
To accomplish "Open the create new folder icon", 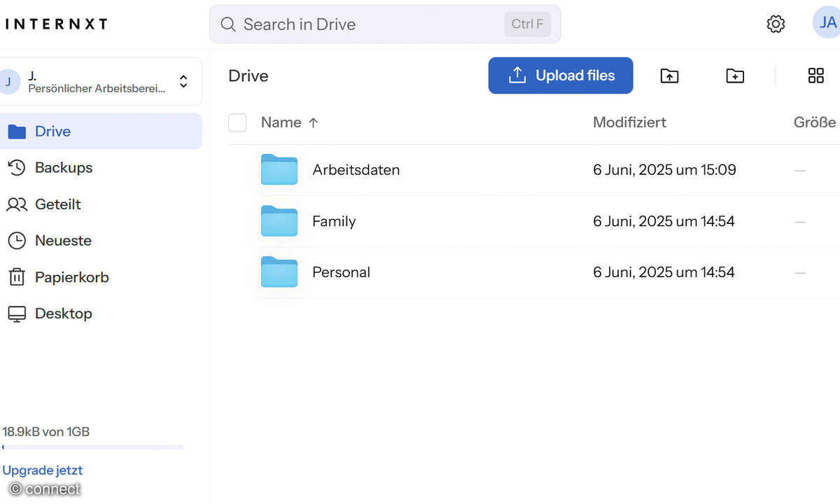I will (x=734, y=76).
